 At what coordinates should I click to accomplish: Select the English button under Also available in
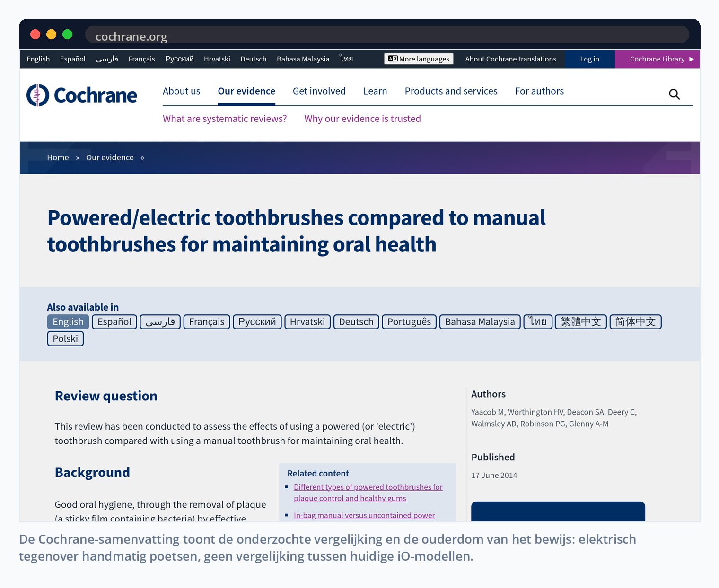(68, 322)
